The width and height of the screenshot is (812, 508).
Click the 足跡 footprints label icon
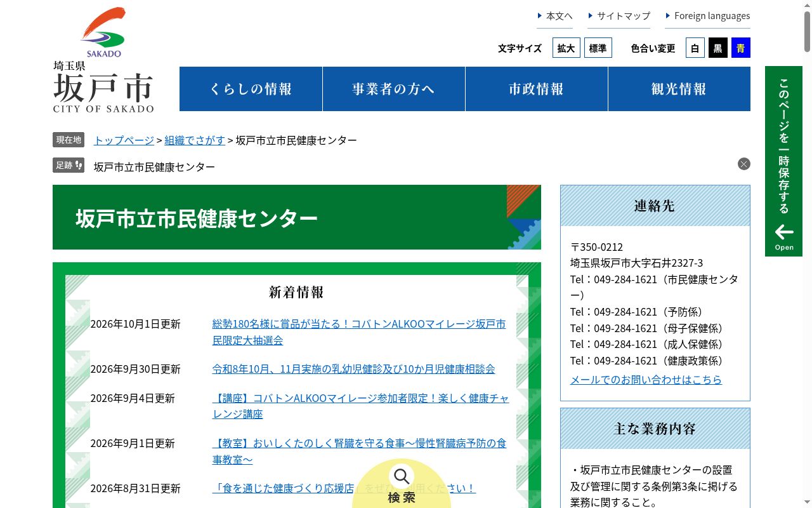click(69, 165)
